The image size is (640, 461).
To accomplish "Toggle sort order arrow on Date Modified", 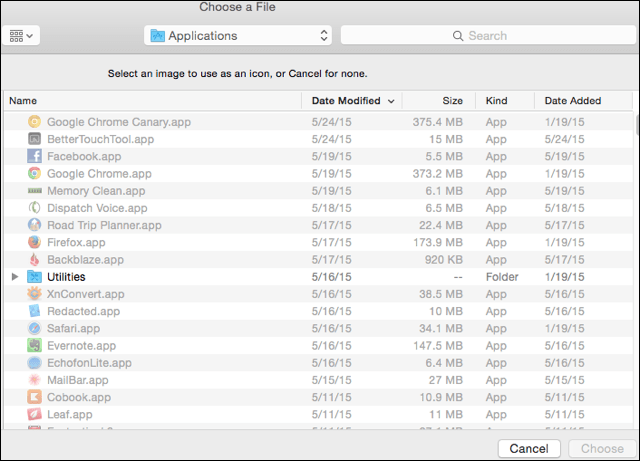I will click(391, 101).
